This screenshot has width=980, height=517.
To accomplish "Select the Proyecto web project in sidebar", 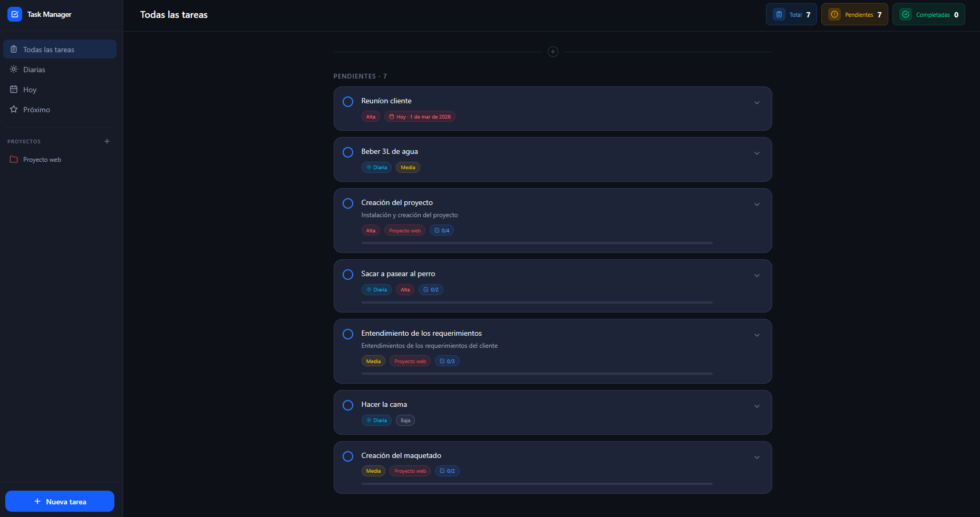I will 42,159.
